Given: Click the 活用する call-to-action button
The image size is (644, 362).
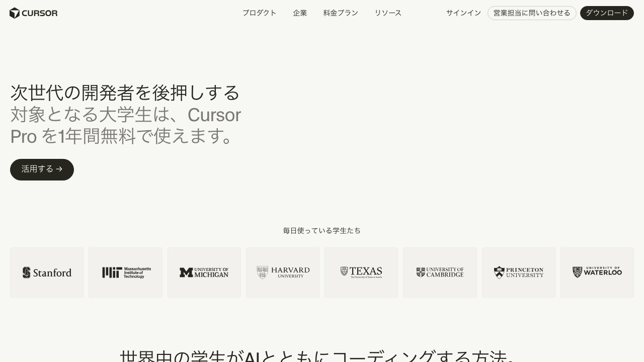Looking at the screenshot, I should click(x=42, y=169).
